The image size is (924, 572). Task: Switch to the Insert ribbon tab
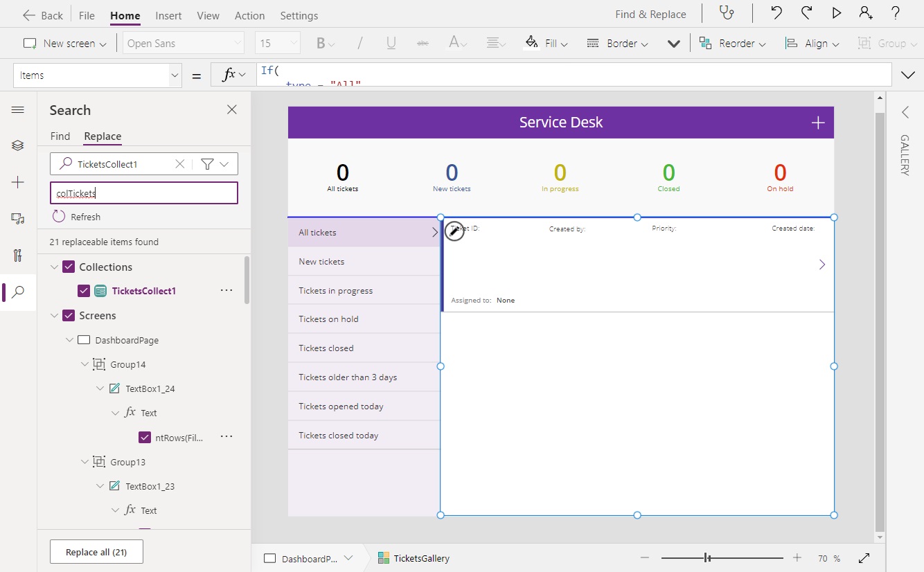[168, 15]
